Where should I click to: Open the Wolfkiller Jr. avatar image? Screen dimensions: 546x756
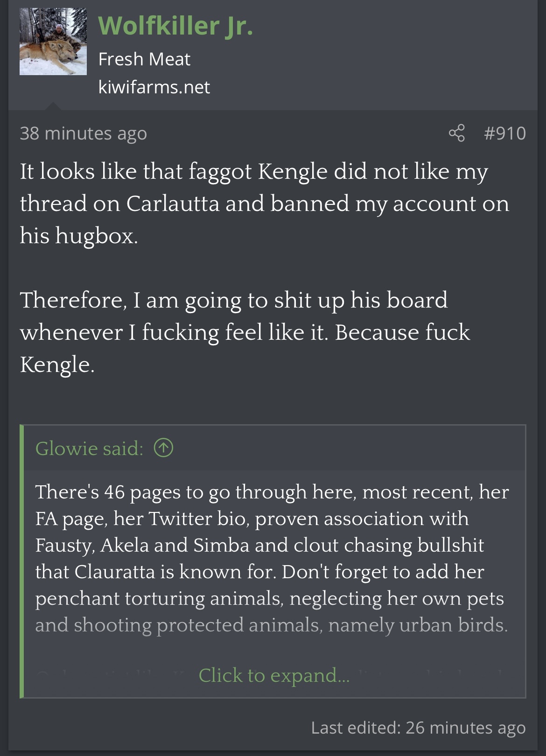(x=53, y=42)
